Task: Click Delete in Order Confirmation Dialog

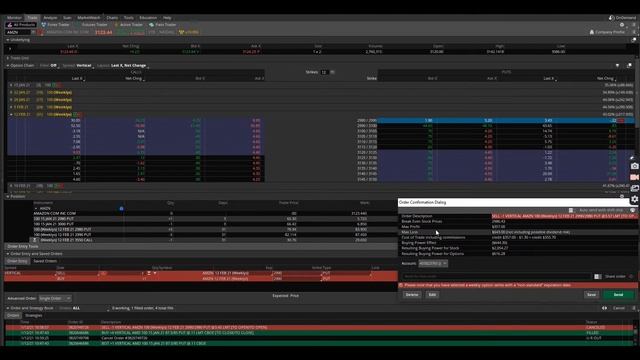Action: point(412,295)
